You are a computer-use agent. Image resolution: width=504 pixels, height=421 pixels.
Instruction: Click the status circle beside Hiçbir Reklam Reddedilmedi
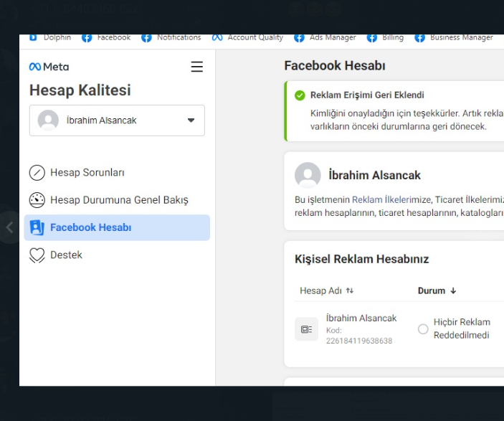[423, 328]
